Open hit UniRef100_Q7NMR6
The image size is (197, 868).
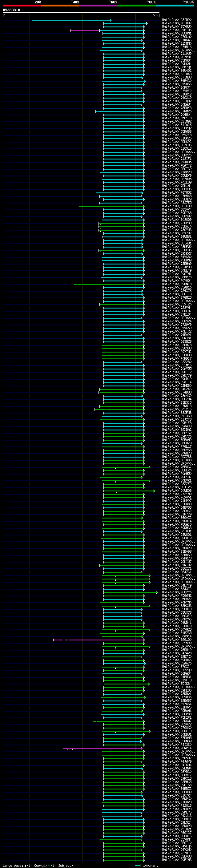pos(177,111)
